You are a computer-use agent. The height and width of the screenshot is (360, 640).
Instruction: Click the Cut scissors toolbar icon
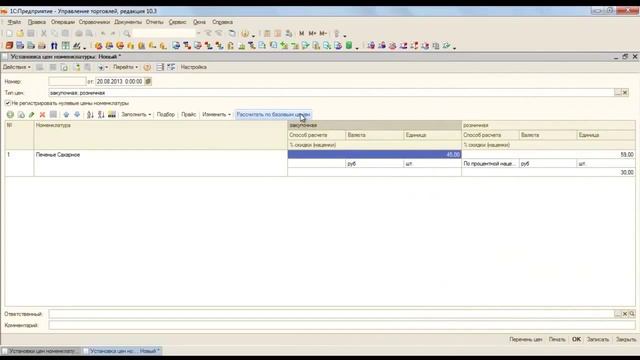point(44,33)
